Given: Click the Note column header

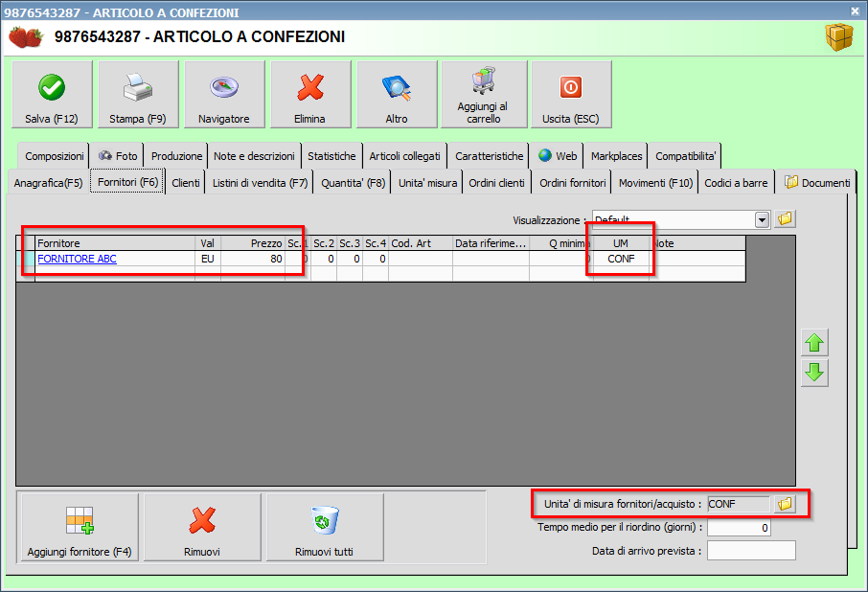Looking at the screenshot, I should pyautogui.click(x=697, y=243).
